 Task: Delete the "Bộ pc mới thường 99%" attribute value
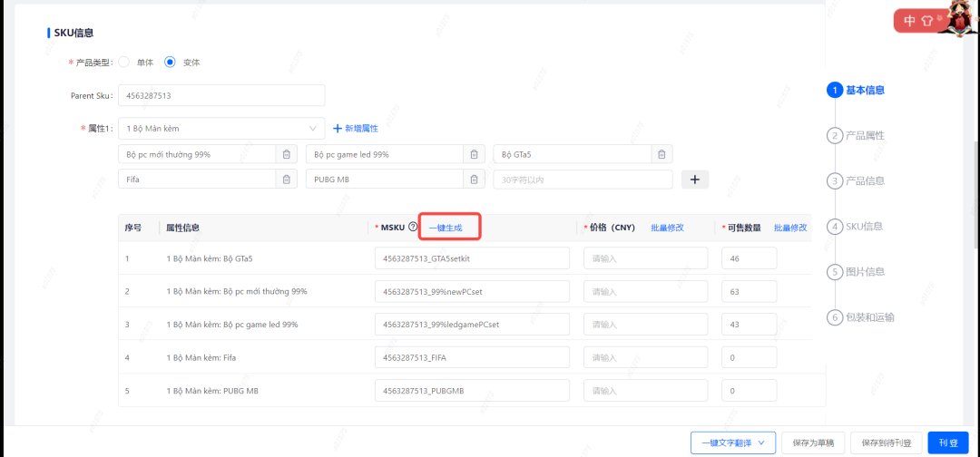click(x=286, y=154)
